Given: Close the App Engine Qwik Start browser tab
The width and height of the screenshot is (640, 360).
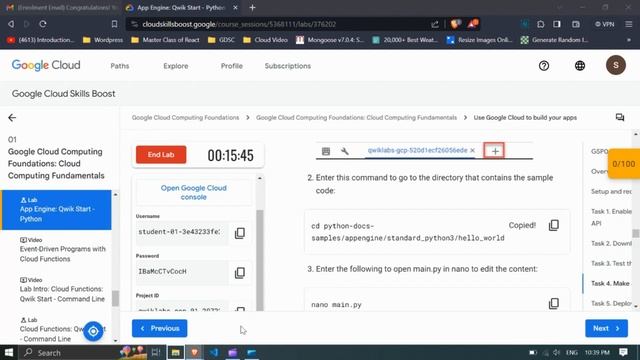Looking at the screenshot, I should [236, 7].
